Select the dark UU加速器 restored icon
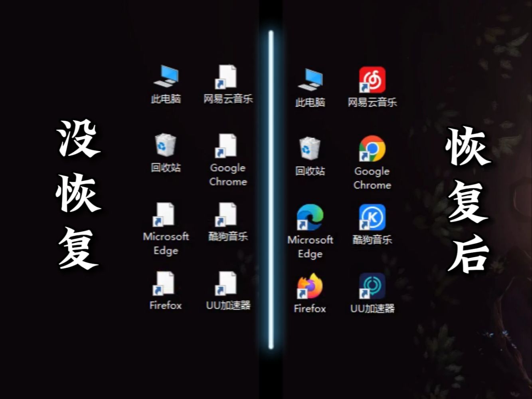532x399 pixels. (x=372, y=286)
